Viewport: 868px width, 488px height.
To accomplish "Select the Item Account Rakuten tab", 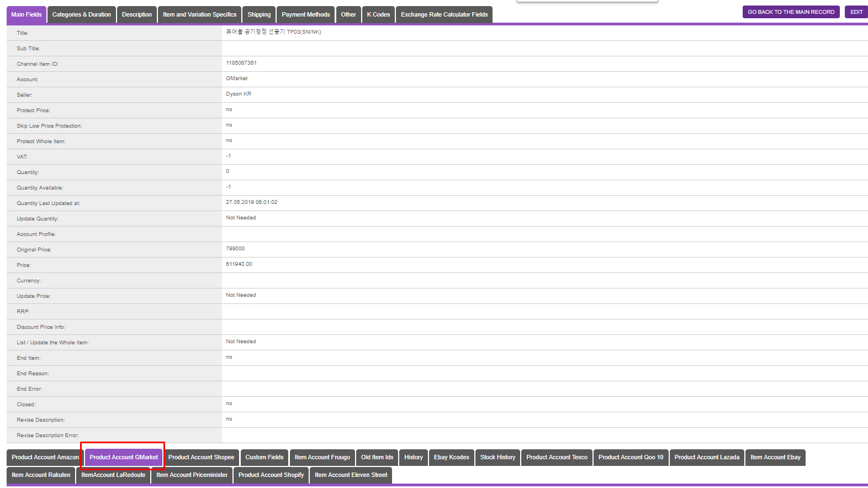I will [x=41, y=475].
